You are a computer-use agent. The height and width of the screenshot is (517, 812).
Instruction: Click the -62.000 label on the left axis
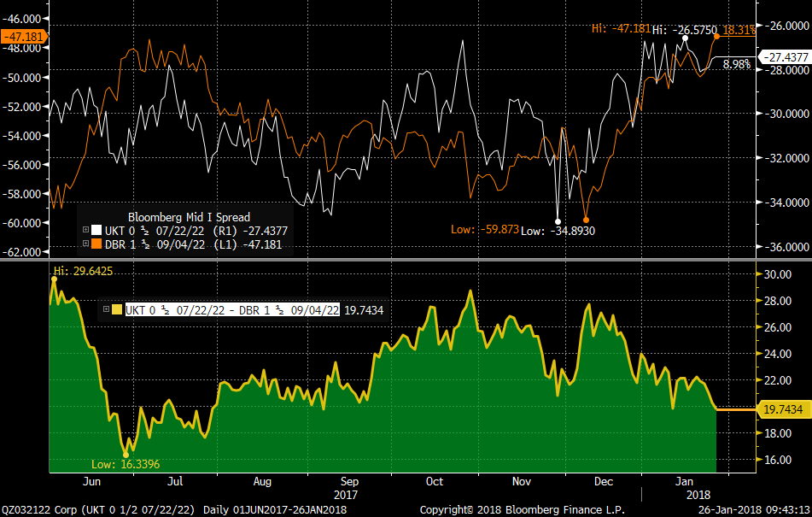[x=21, y=252]
